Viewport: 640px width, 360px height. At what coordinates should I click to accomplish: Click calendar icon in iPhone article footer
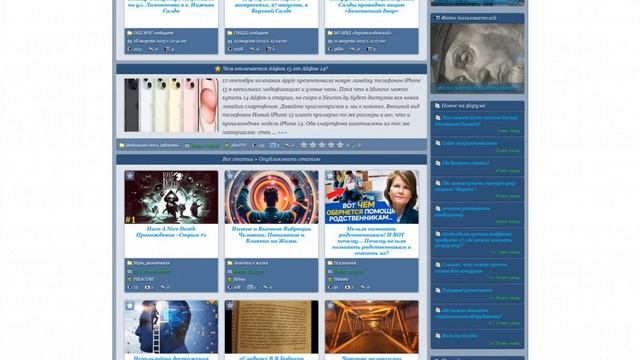tap(187, 146)
